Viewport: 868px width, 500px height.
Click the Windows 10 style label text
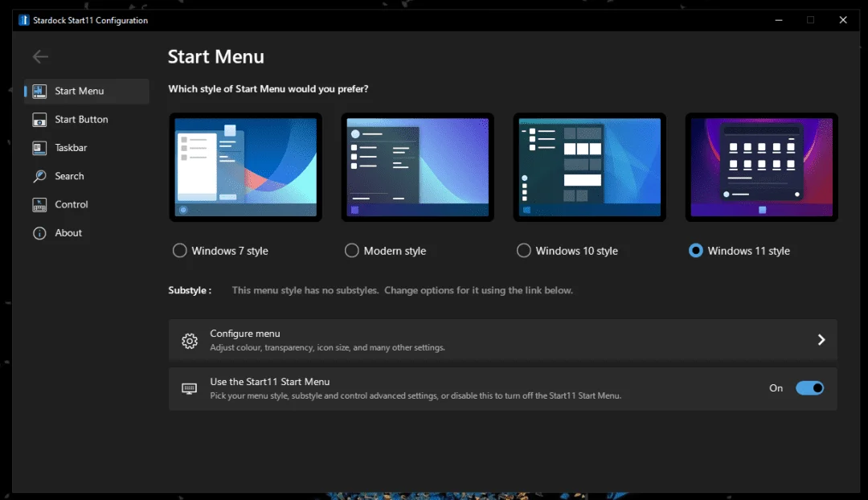coord(576,251)
